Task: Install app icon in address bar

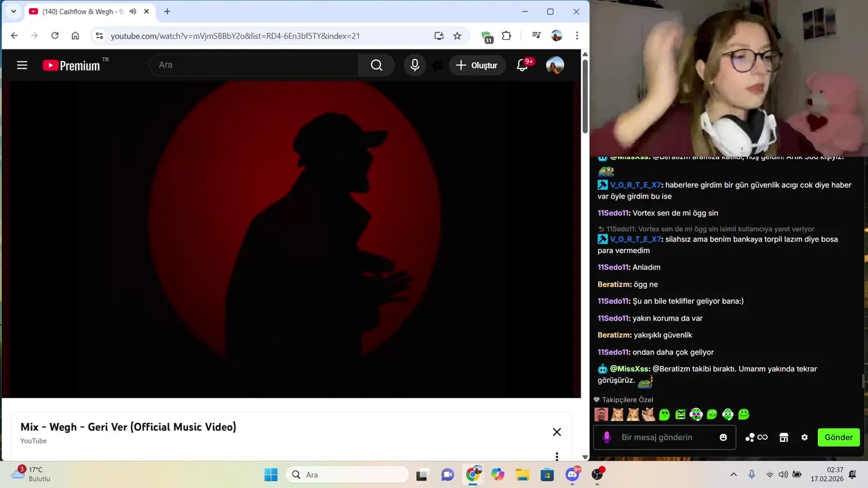Action: point(439,36)
